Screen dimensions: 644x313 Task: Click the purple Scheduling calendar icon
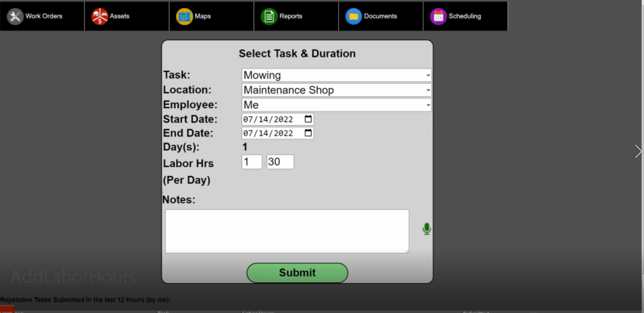pos(438,16)
